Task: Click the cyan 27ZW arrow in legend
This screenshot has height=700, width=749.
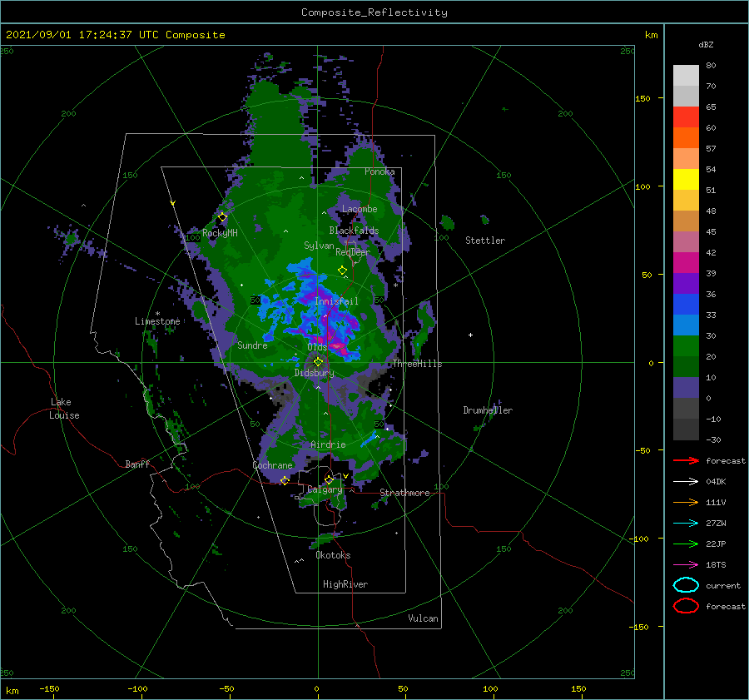Action: click(x=687, y=524)
